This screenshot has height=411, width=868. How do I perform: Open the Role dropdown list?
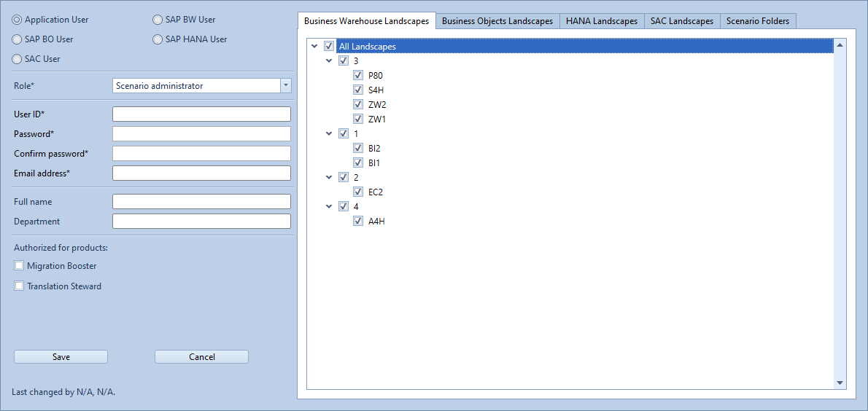click(x=285, y=86)
